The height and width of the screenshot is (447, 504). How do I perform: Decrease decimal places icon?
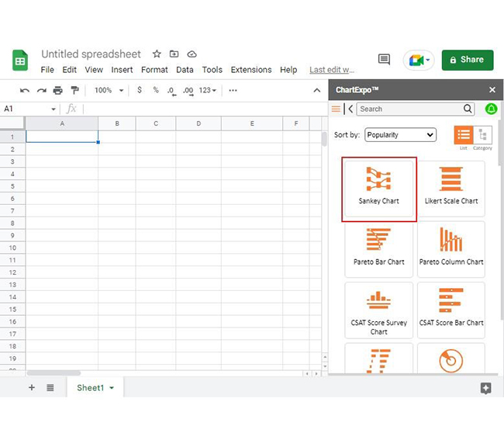171,91
